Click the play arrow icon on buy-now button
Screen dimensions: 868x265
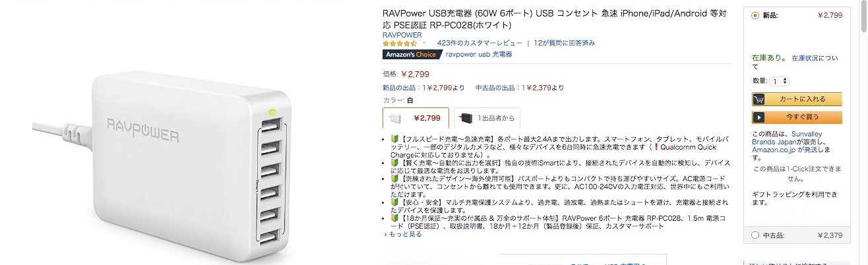[x=759, y=117]
